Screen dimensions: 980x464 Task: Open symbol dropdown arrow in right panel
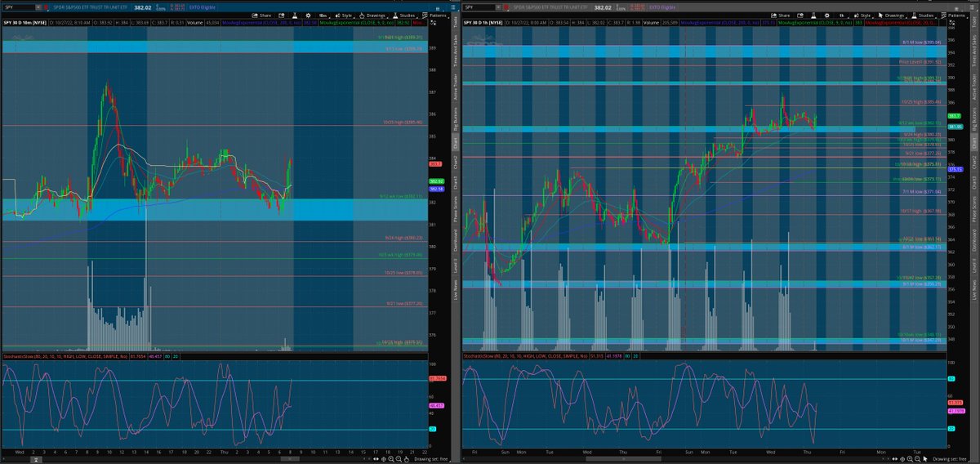click(x=498, y=7)
